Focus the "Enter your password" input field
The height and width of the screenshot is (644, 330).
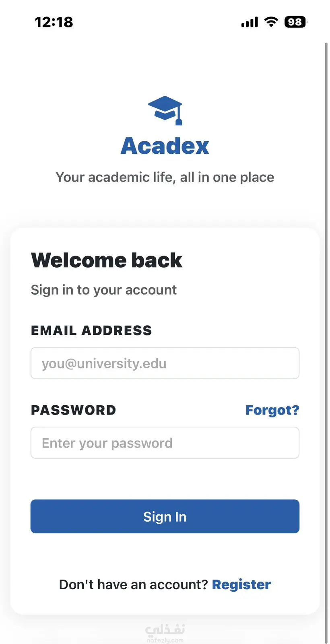(165, 443)
